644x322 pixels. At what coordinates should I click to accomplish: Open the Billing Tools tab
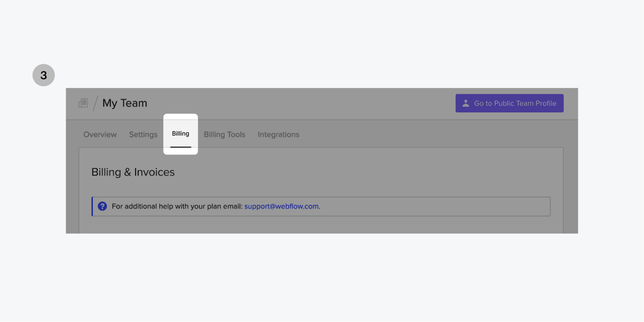point(224,135)
